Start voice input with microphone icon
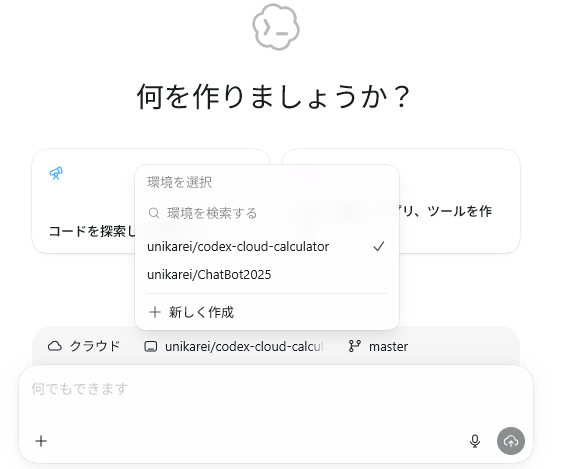The image size is (561, 469). (x=475, y=441)
